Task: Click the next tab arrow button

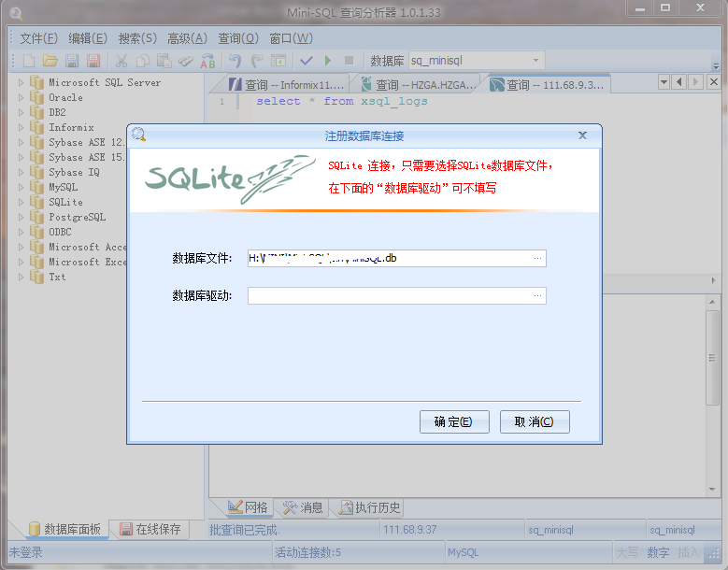Action: point(695,82)
